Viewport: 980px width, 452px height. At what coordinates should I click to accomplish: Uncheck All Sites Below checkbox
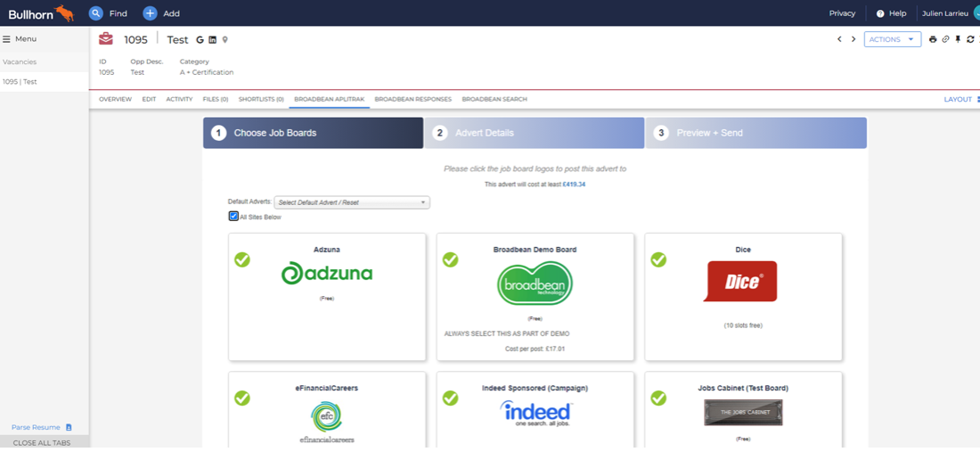point(233,217)
